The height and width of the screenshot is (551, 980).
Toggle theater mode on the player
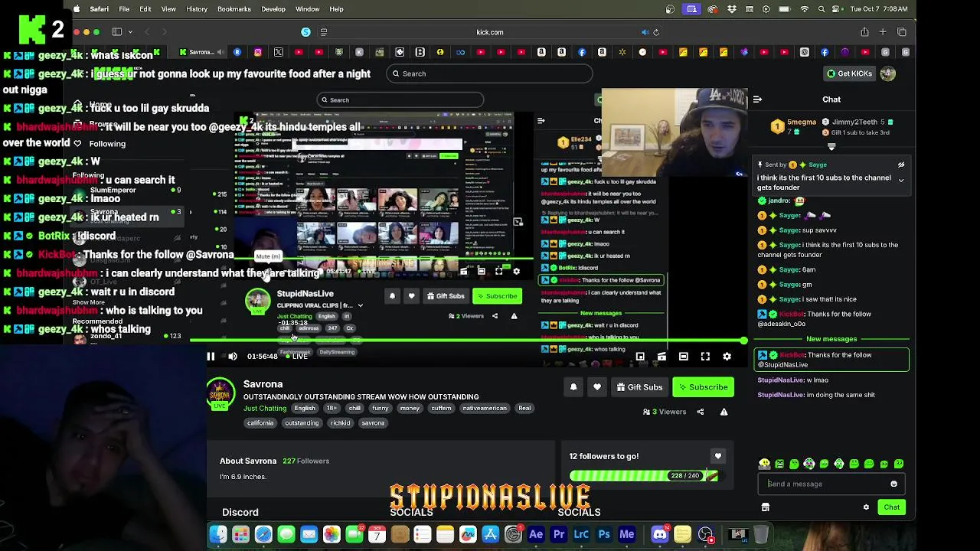(684, 357)
